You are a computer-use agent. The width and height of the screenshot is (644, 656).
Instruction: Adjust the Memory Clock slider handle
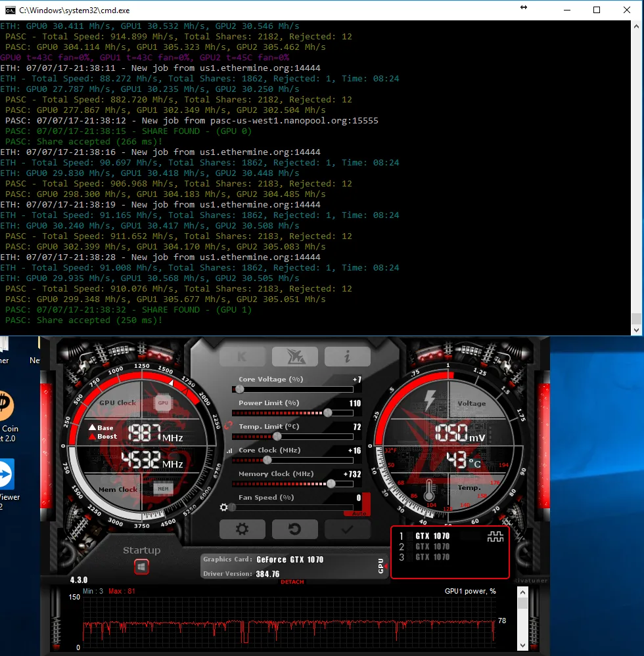pyautogui.click(x=331, y=484)
